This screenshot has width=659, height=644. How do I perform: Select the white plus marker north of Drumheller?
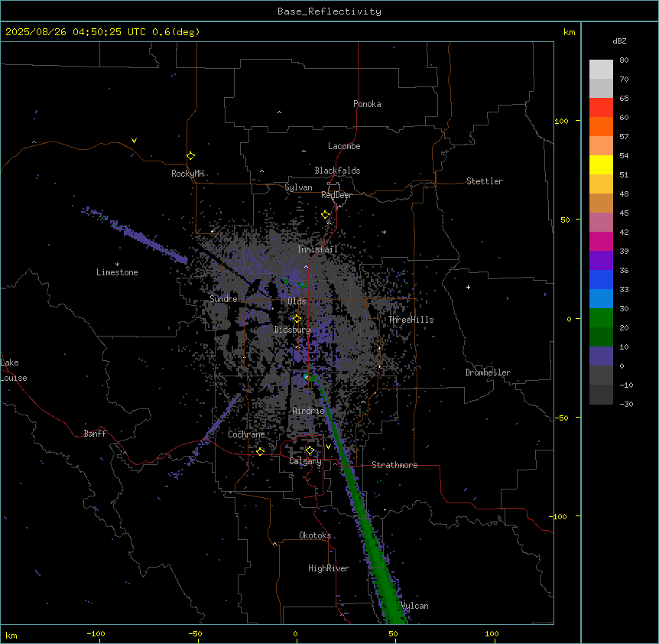point(468,287)
